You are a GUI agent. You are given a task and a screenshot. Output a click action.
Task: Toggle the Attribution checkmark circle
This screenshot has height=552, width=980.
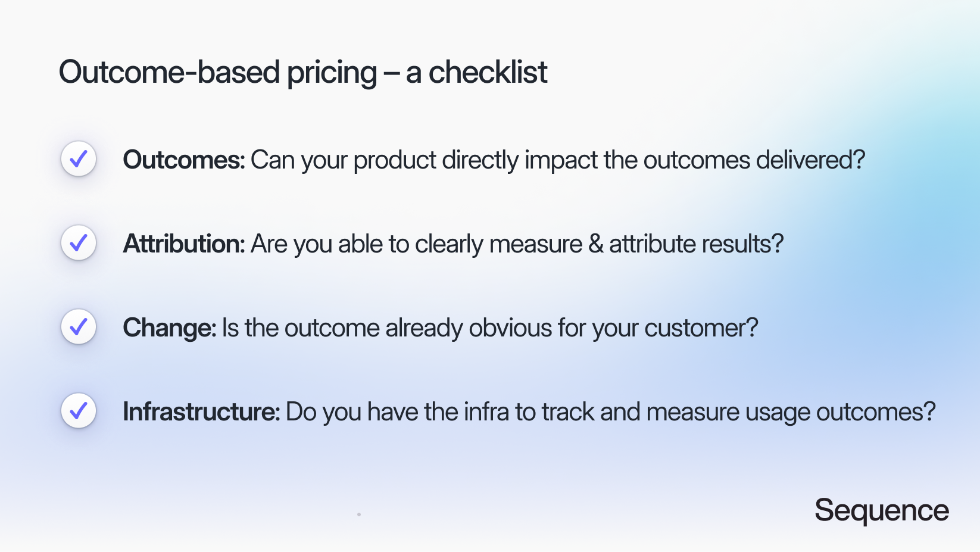coord(79,243)
